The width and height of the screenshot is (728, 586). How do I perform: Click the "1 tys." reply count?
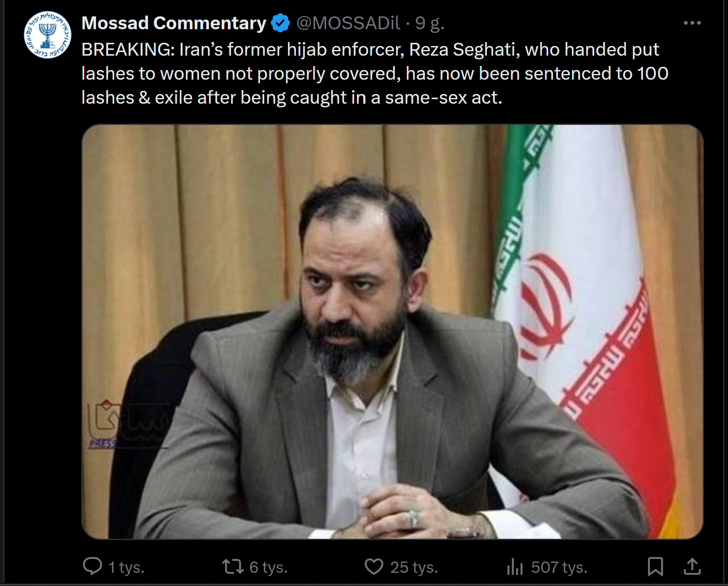[126, 567]
